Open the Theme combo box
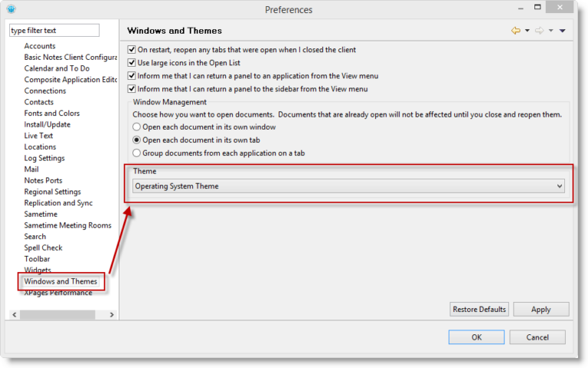Image resolution: width=588 pixels, height=368 pixels. 348,186
